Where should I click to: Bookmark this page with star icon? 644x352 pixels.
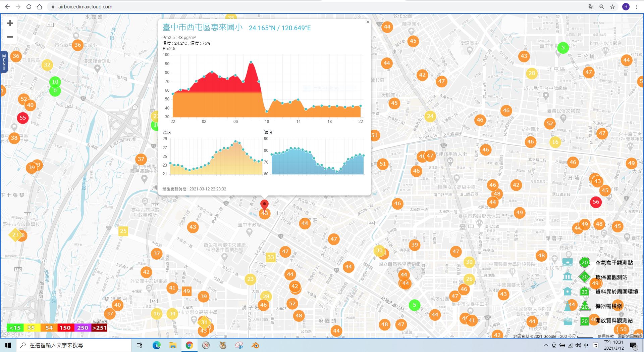pos(612,7)
